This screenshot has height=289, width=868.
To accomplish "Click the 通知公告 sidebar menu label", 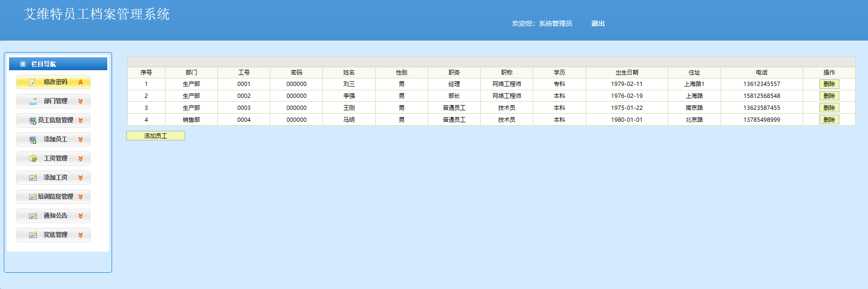I will coord(55,216).
